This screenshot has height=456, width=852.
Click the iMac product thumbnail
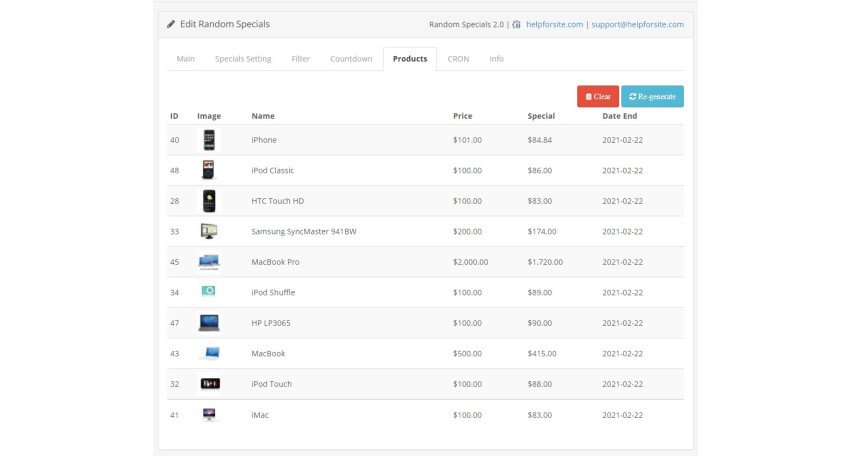point(209,415)
